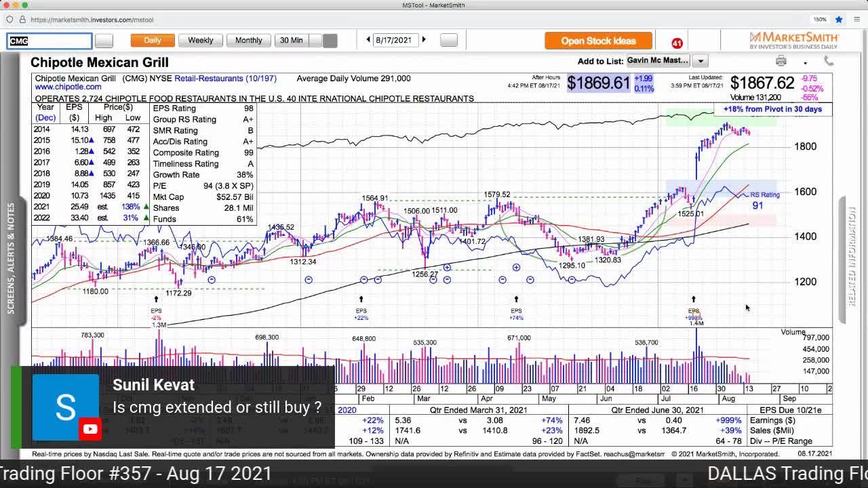
Task: Switch chart to 30 Min view
Action: pos(292,41)
